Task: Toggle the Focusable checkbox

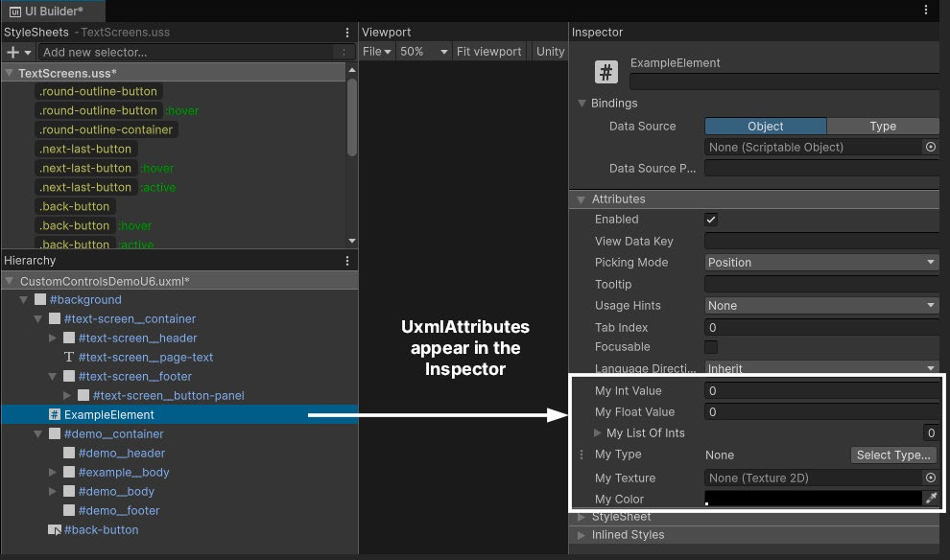Action: point(711,347)
